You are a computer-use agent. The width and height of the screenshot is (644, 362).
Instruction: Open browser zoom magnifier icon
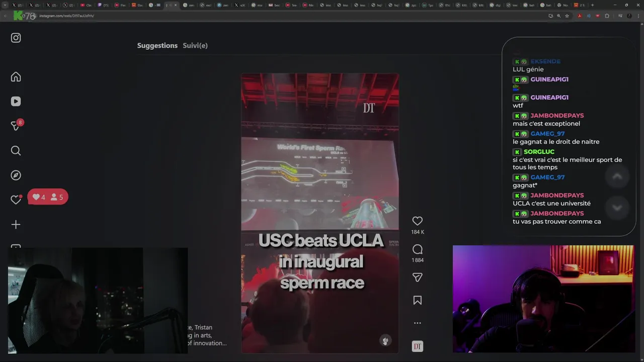(x=559, y=16)
